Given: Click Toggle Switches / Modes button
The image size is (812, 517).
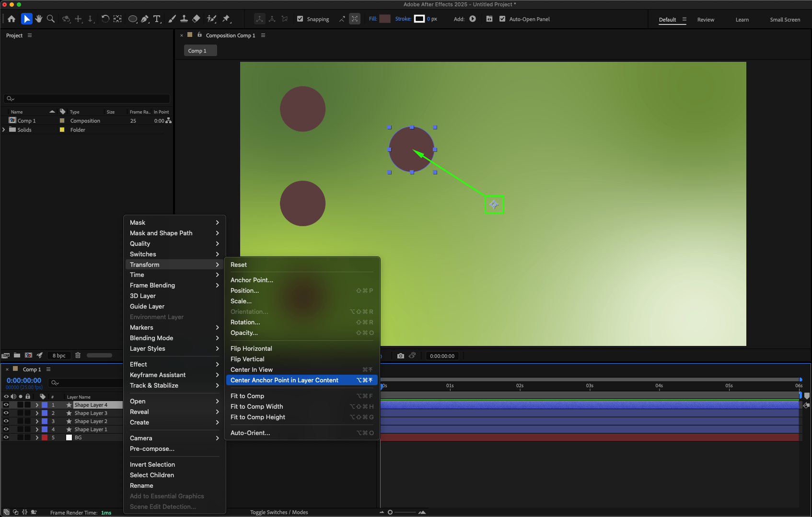Looking at the screenshot, I should tap(278, 512).
